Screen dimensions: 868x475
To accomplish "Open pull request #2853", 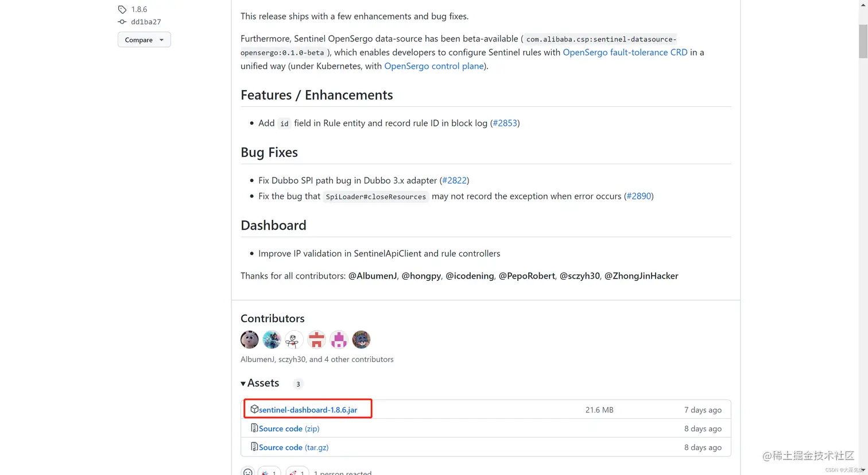I will [505, 123].
